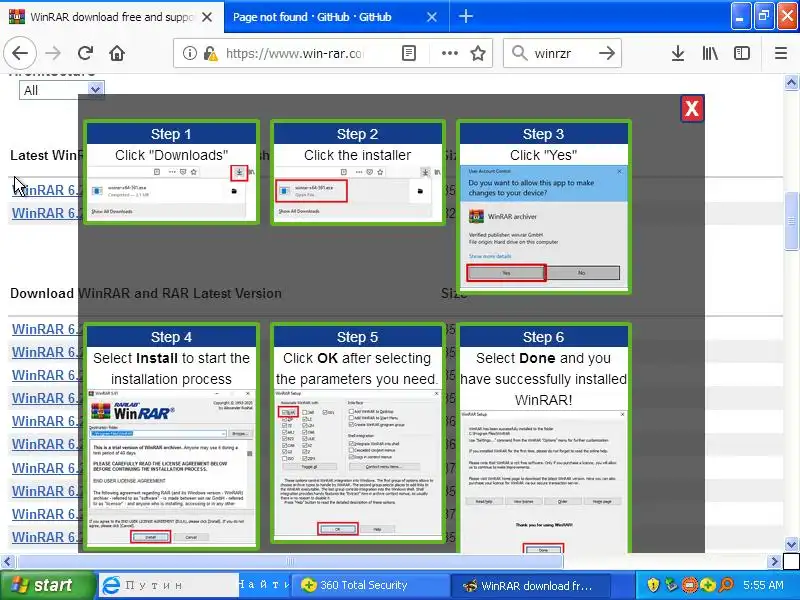The height and width of the screenshot is (600, 800).
Task: Click the Step 4 Select Install image
Action: (171, 436)
